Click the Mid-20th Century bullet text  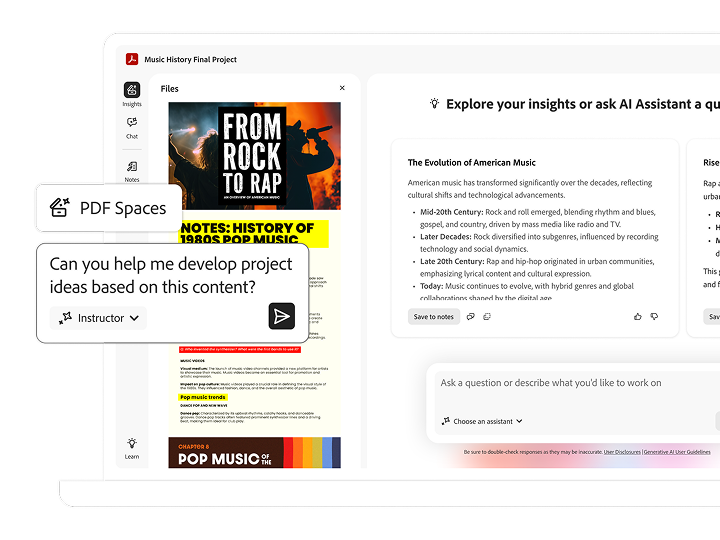click(537, 218)
